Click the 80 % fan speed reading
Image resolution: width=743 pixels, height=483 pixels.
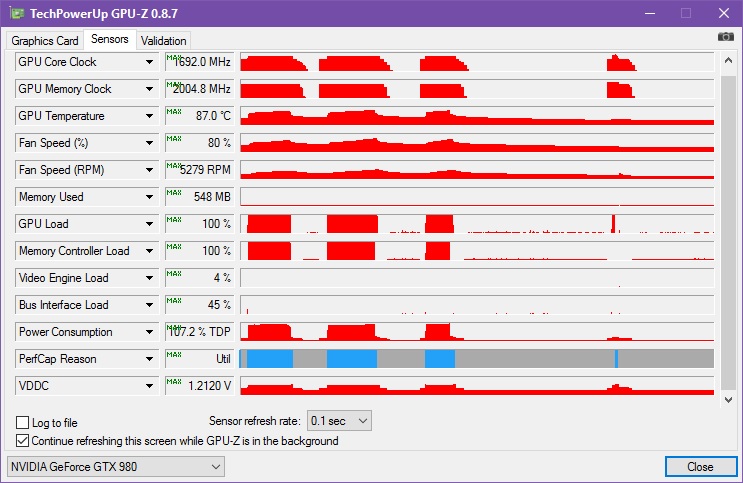(200, 143)
